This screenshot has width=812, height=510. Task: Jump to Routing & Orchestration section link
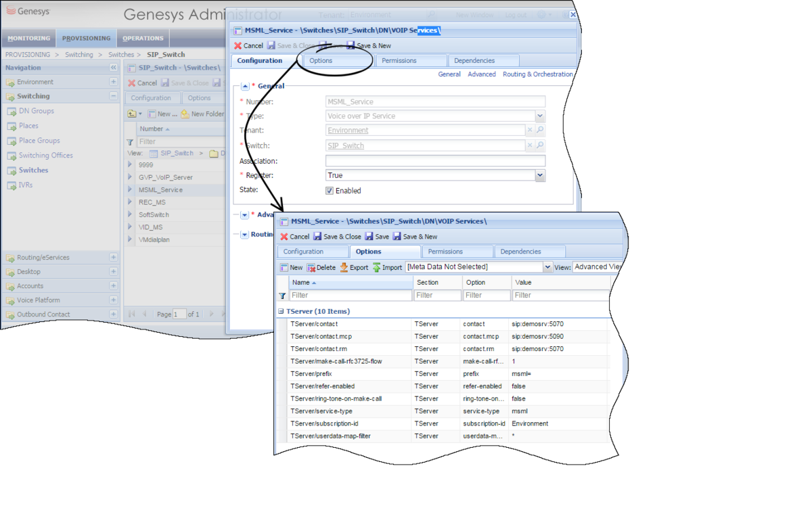pos(538,74)
